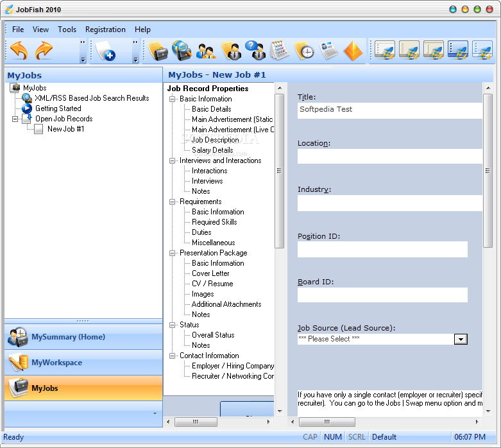Click the fourth highlighted browser layout icon
The height and width of the screenshot is (448, 501).
tap(458, 51)
